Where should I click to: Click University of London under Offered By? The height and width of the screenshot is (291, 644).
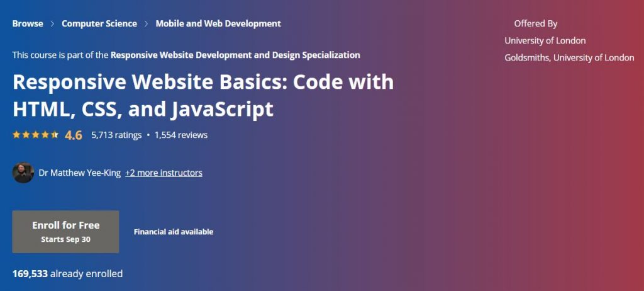545,41
